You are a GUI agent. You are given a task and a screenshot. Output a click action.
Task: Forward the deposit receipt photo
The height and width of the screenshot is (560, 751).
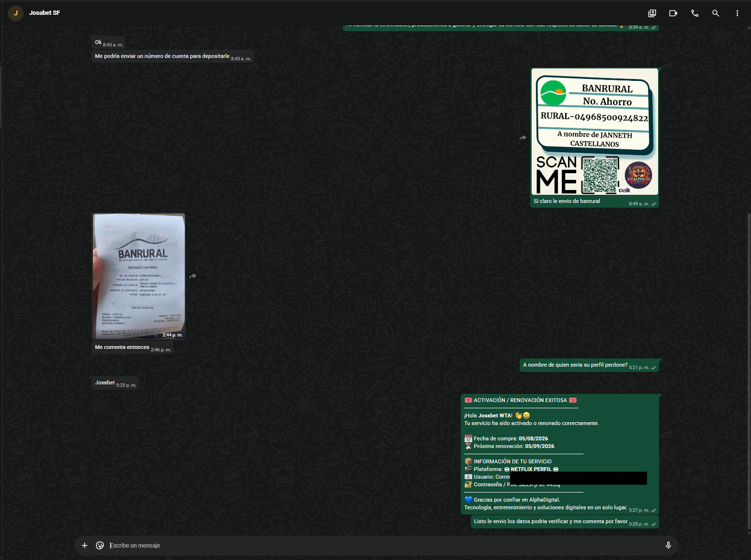tap(193, 276)
